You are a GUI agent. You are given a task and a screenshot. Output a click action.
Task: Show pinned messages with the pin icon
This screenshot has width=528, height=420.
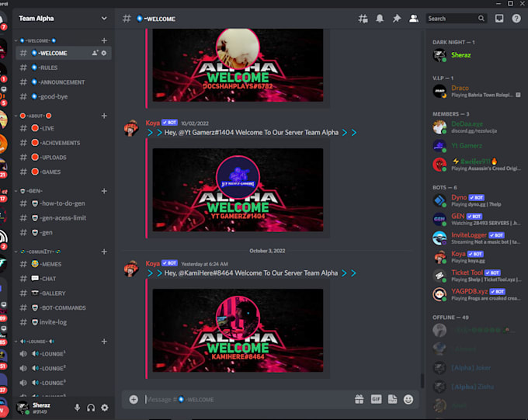(x=397, y=18)
